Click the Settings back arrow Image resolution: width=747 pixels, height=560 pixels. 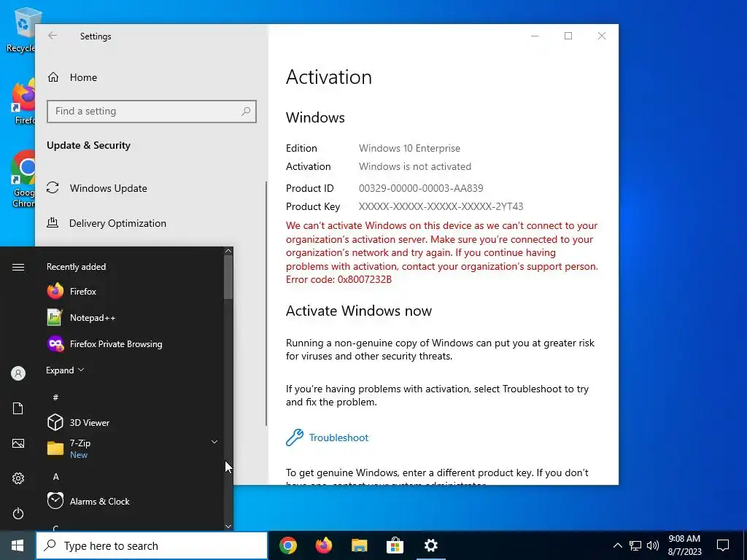click(53, 36)
